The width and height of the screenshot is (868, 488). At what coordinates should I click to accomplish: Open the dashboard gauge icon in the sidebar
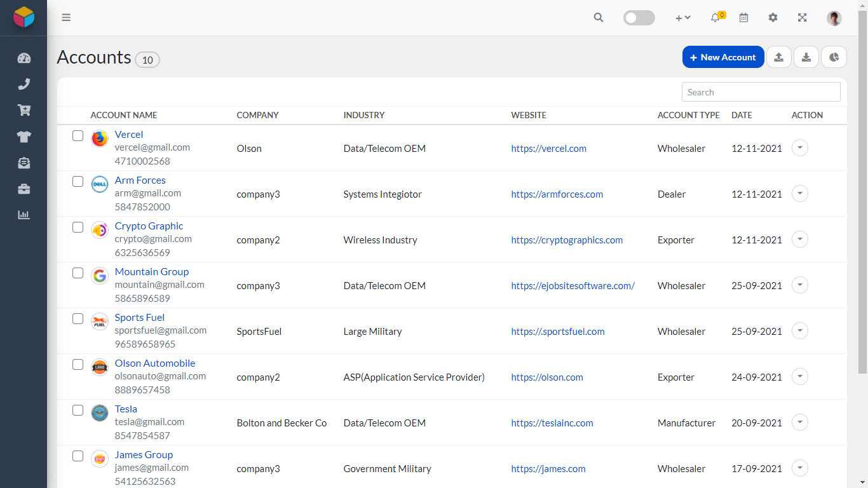(x=24, y=58)
